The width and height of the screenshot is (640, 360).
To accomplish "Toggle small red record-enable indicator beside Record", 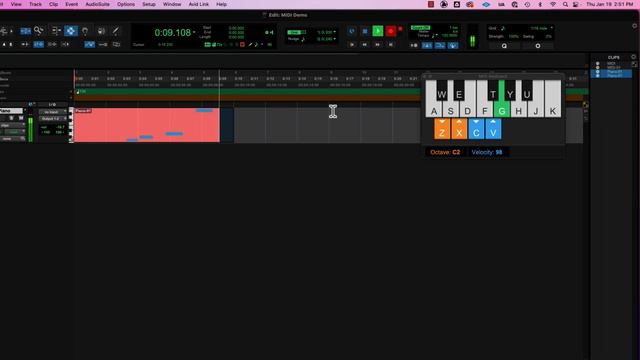I will (x=400, y=29).
